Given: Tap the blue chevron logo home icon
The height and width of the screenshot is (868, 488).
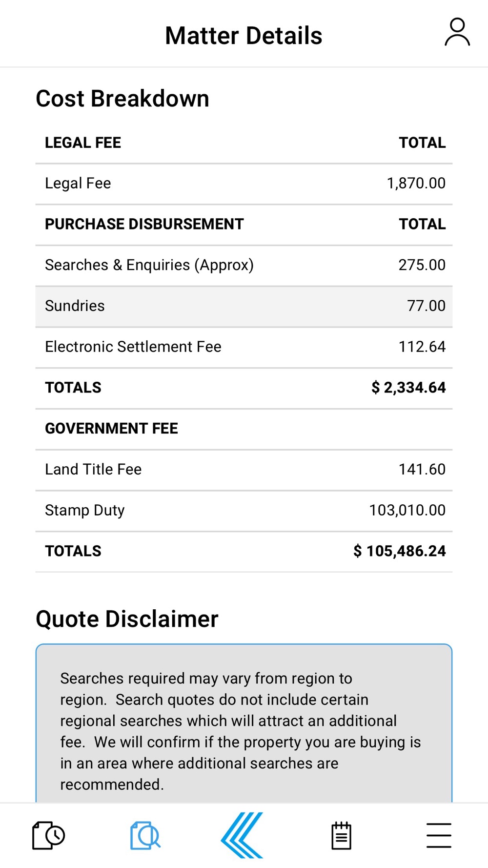Looking at the screenshot, I should [243, 835].
